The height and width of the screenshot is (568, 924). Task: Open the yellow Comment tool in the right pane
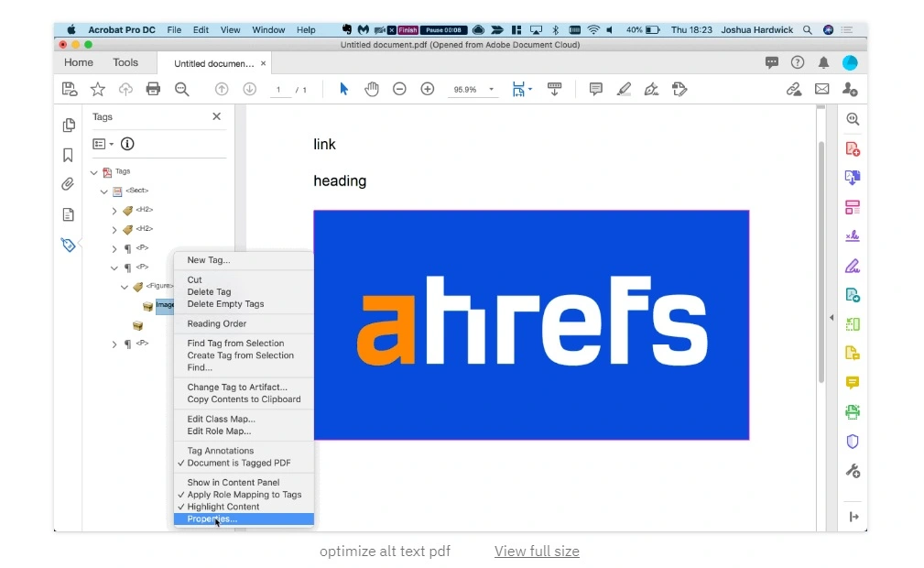point(853,383)
